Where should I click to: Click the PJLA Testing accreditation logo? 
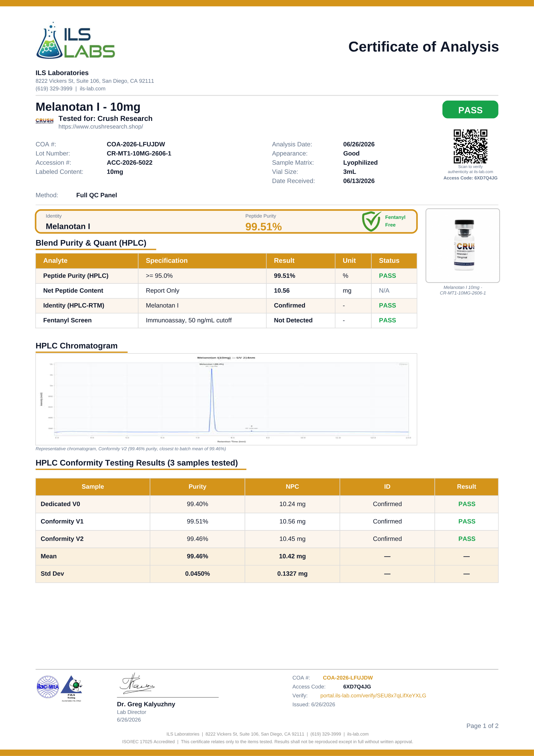(71, 688)
